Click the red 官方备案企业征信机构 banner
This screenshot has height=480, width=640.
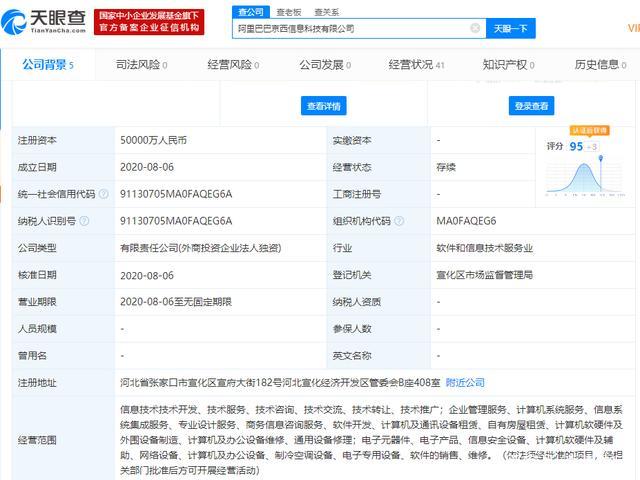click(x=149, y=22)
